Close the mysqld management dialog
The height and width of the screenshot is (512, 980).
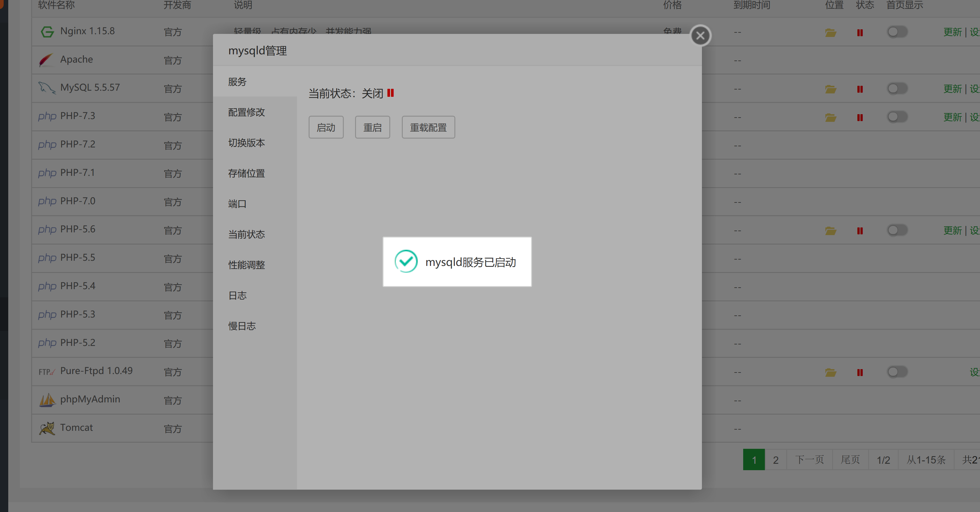(x=700, y=36)
